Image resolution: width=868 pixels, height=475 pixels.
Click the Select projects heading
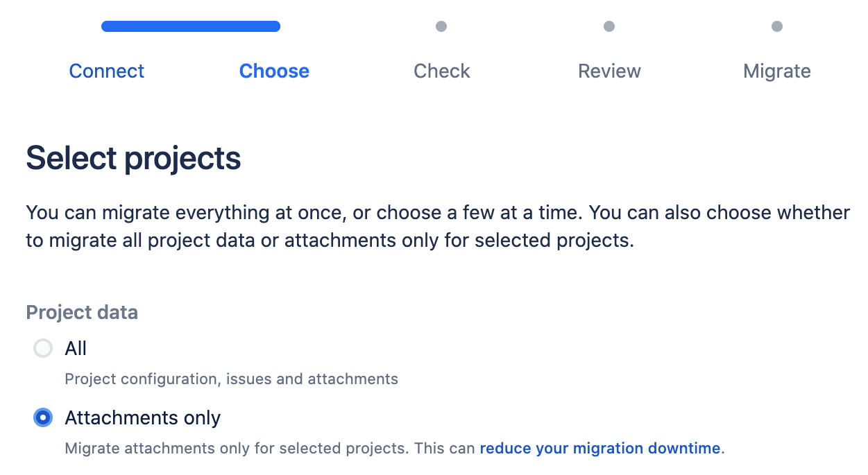point(133,158)
